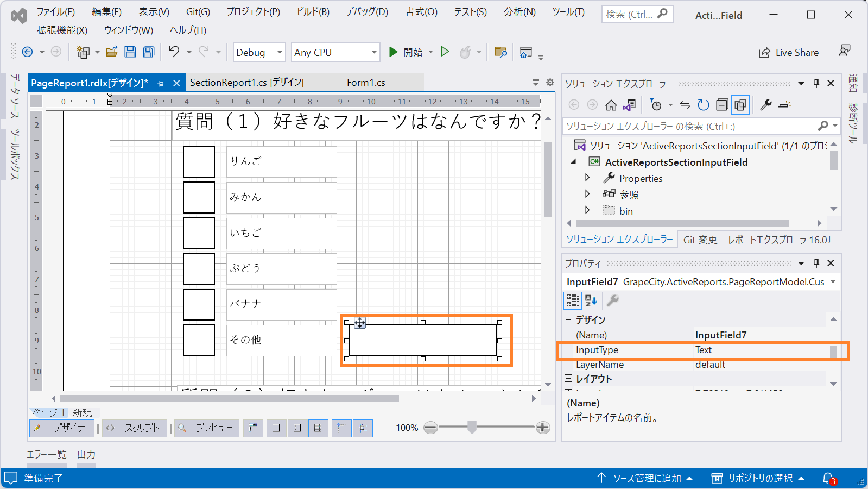The height and width of the screenshot is (489, 868).
Task: Start without debugging outline play icon
Action: click(445, 52)
